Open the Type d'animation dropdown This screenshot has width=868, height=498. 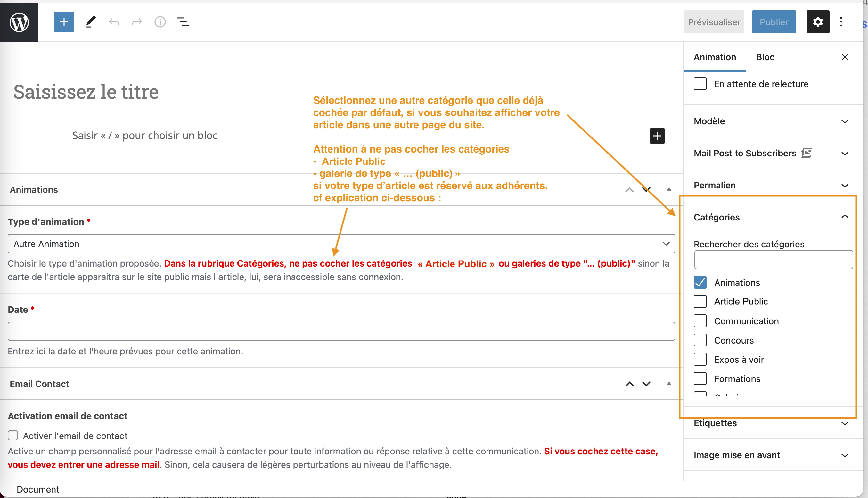[341, 244]
